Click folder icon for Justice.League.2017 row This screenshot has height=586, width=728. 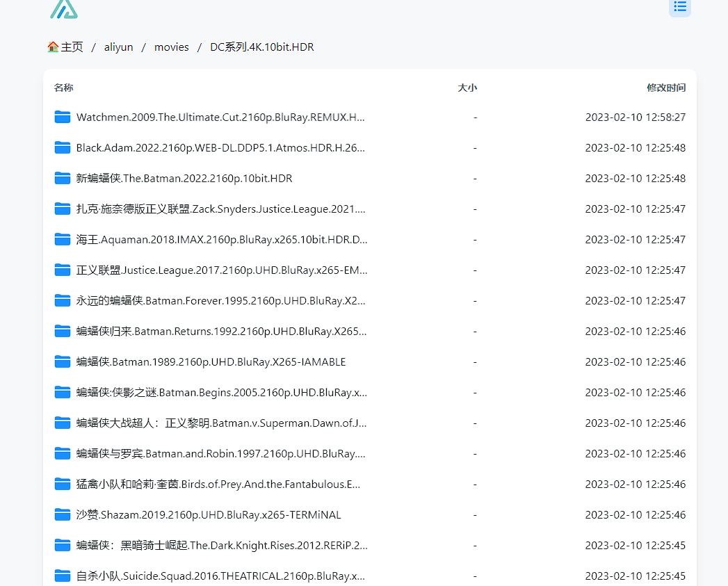point(62,270)
